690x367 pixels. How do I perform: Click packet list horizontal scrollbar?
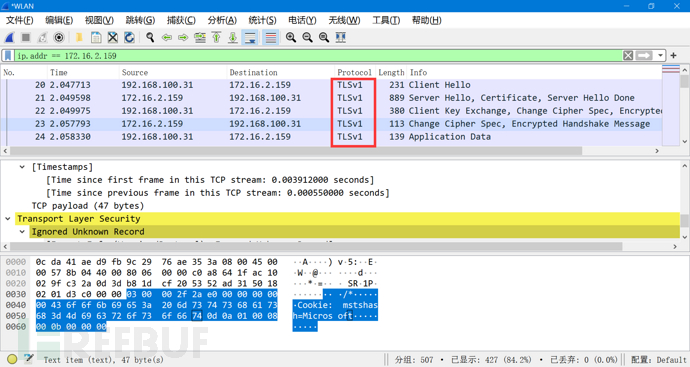pyautogui.click(x=296, y=151)
